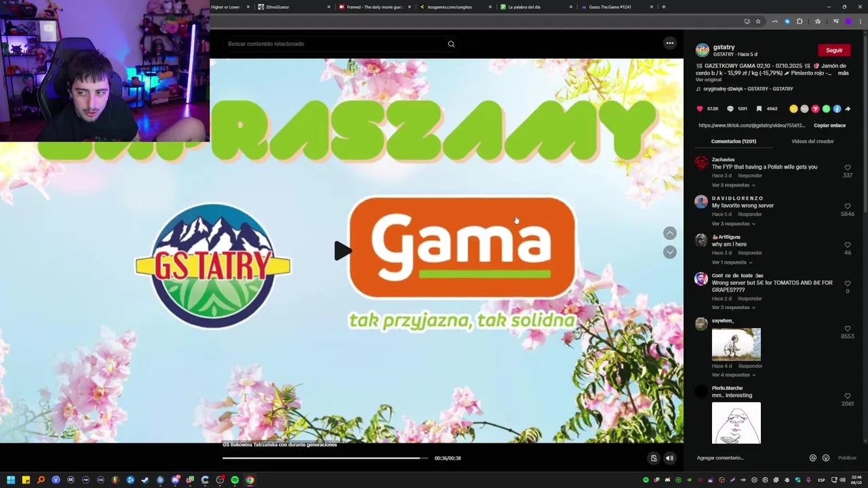Switch to 'La palabra del día' tab
The height and width of the screenshot is (488, 868).
coord(536,7)
